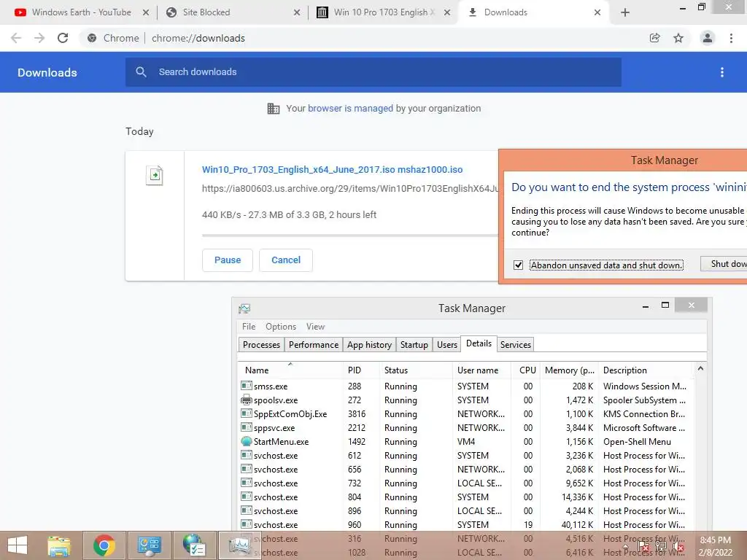The image size is (747, 560).
Task: Switch to the Performance tab
Action: click(x=314, y=345)
